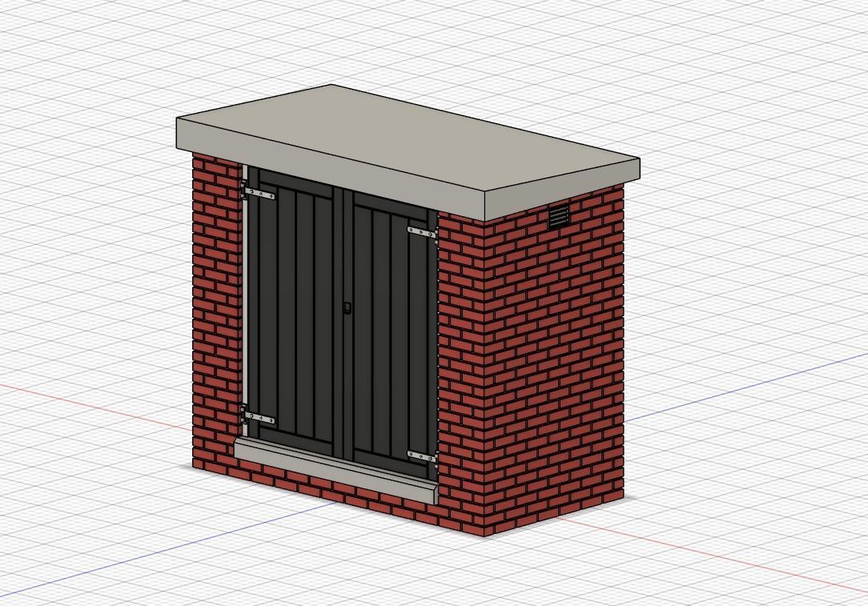This screenshot has height=606, width=868.
Task: Select the grey vertical post beside the left door
Action: tap(243, 302)
